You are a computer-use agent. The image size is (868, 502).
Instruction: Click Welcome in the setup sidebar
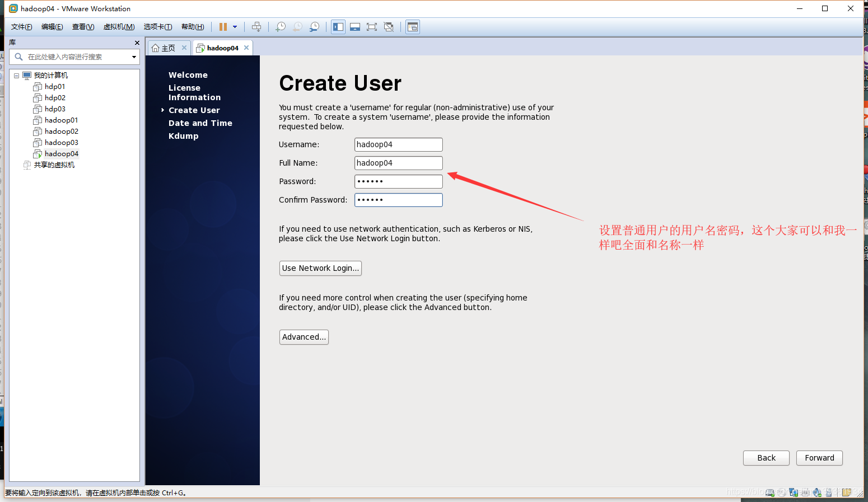[x=188, y=75]
